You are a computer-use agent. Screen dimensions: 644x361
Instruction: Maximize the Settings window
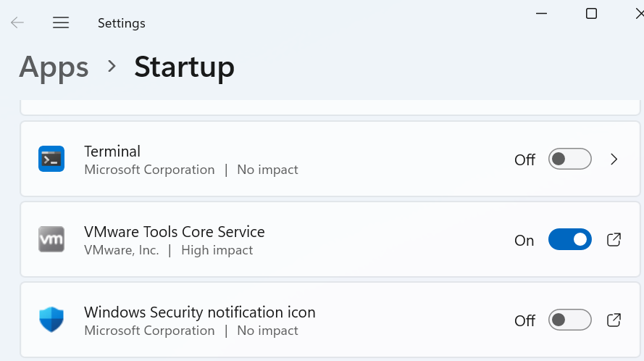pyautogui.click(x=591, y=13)
